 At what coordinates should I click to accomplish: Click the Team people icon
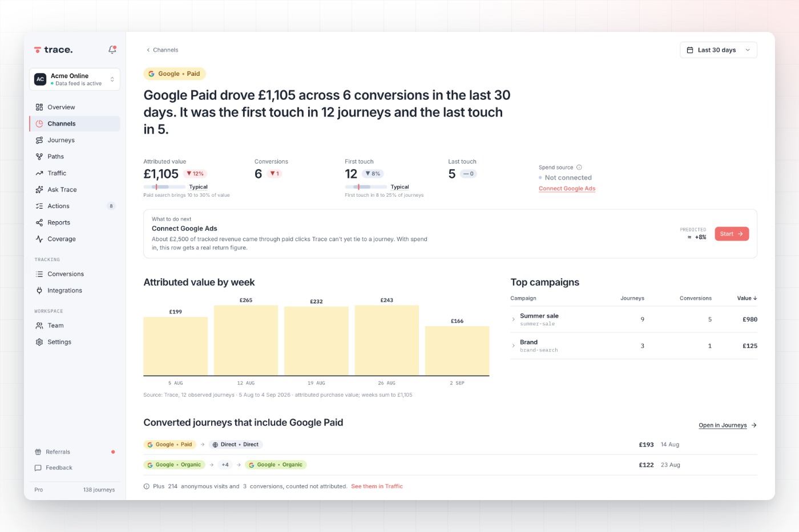pyautogui.click(x=39, y=326)
